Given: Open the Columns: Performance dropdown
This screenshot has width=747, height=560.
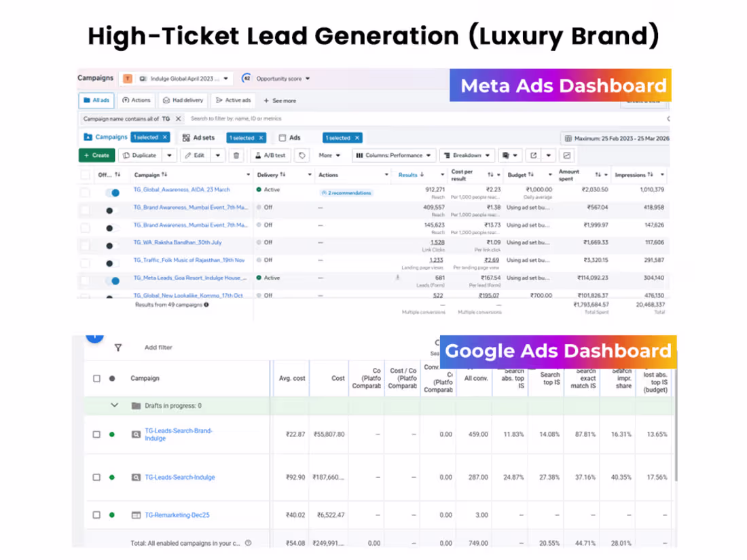Looking at the screenshot, I should tap(393, 155).
